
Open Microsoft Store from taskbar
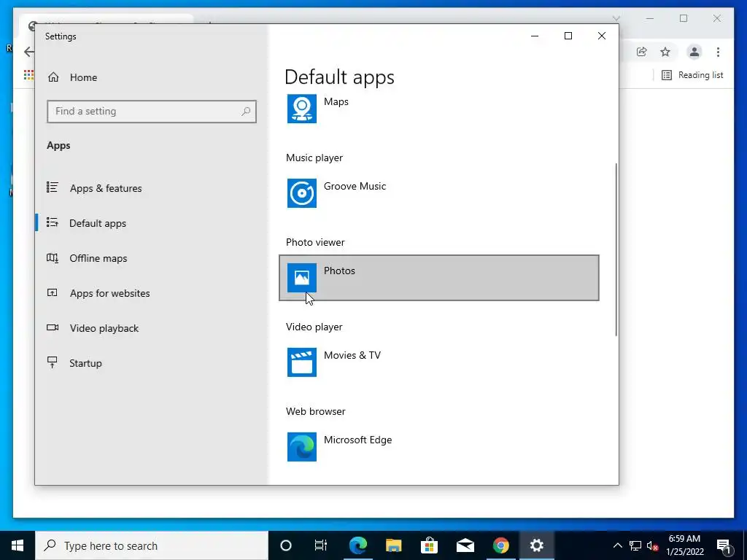[x=429, y=545]
